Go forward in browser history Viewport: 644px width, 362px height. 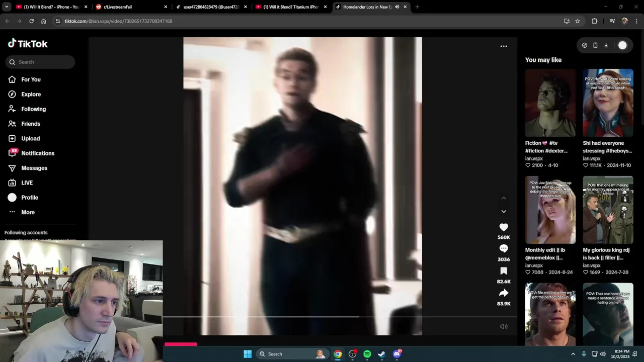tap(19, 21)
